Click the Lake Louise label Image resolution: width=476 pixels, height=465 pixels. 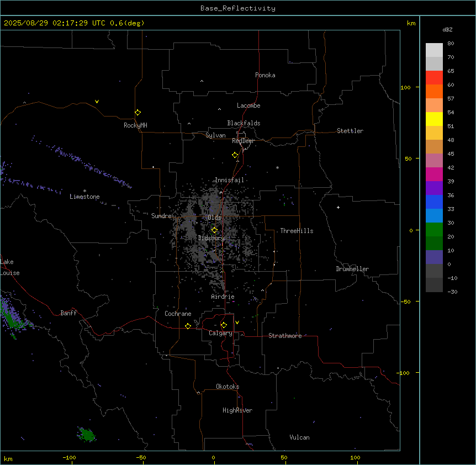[x=10, y=267]
